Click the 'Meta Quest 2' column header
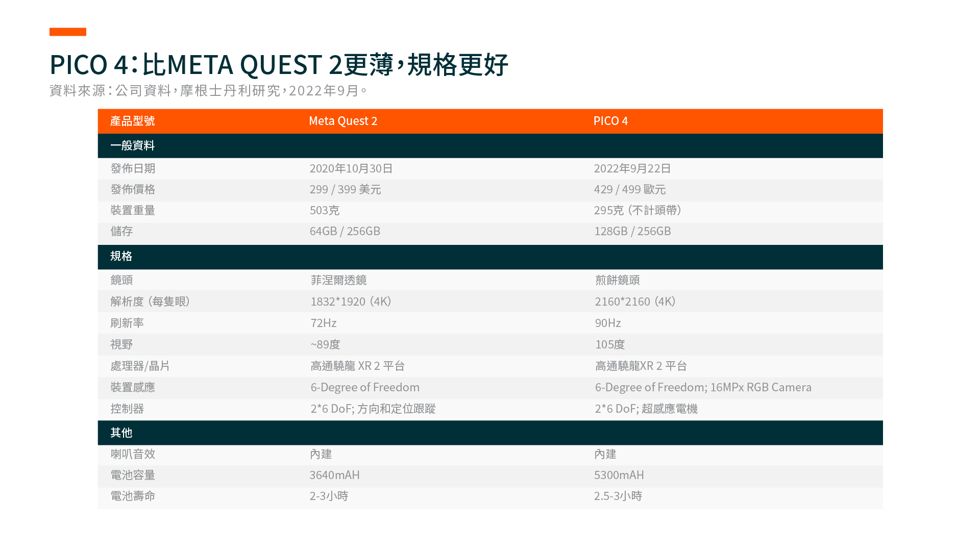Viewport: 980px width, 551px height. [x=343, y=121]
